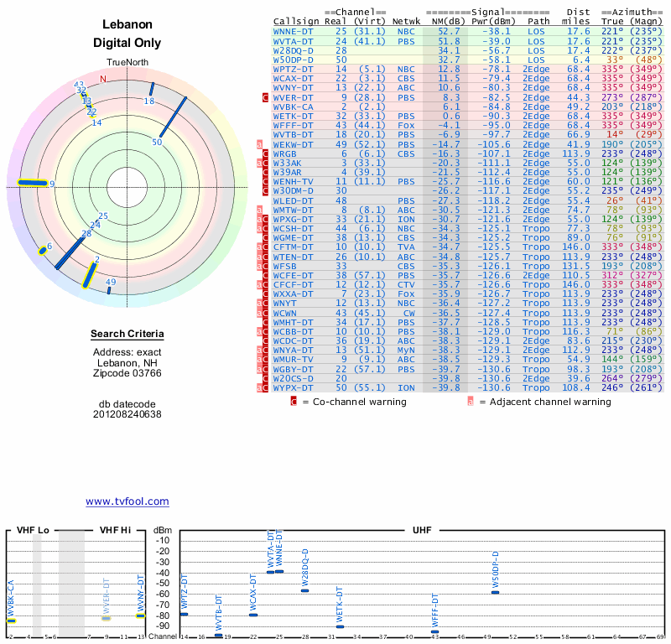Viewport: 671px width, 644px height.
Task: Click the channel 9 bar on radar plot
Action: tap(34, 183)
